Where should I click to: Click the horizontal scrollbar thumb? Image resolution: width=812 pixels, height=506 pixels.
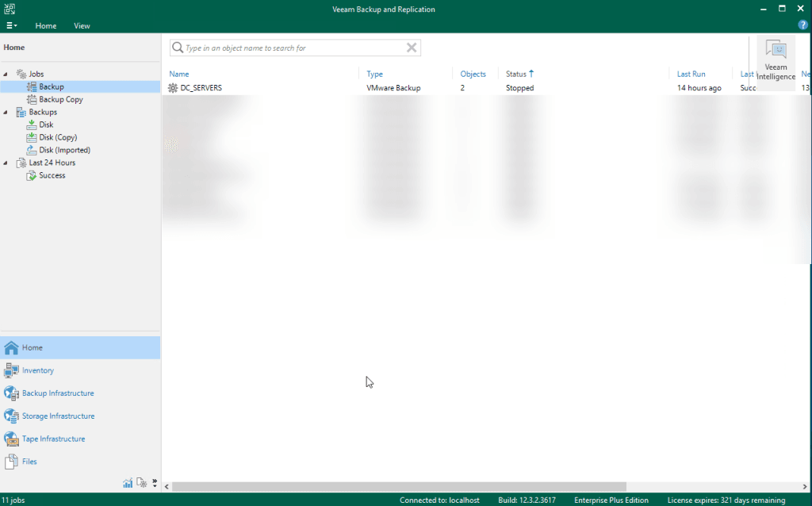pos(400,487)
